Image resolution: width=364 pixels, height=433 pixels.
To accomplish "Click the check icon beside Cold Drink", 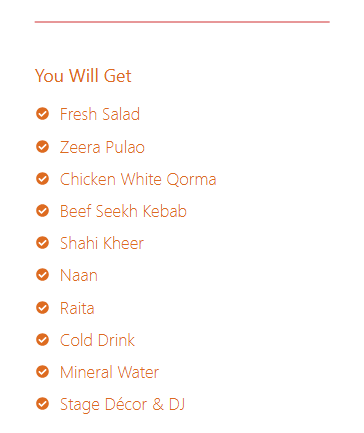I will [x=42, y=340].
